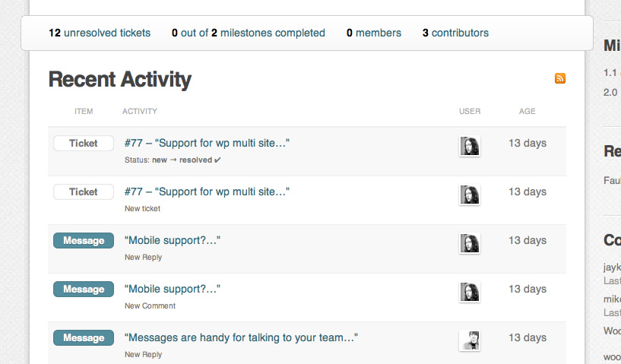The image size is (621, 364).
Task: Open new ticket #77 Support for wp multi site
Action: (x=207, y=191)
